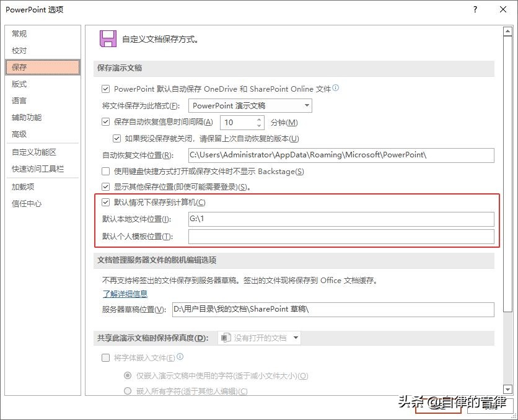Open the 了解详细信息 link

click(x=125, y=294)
